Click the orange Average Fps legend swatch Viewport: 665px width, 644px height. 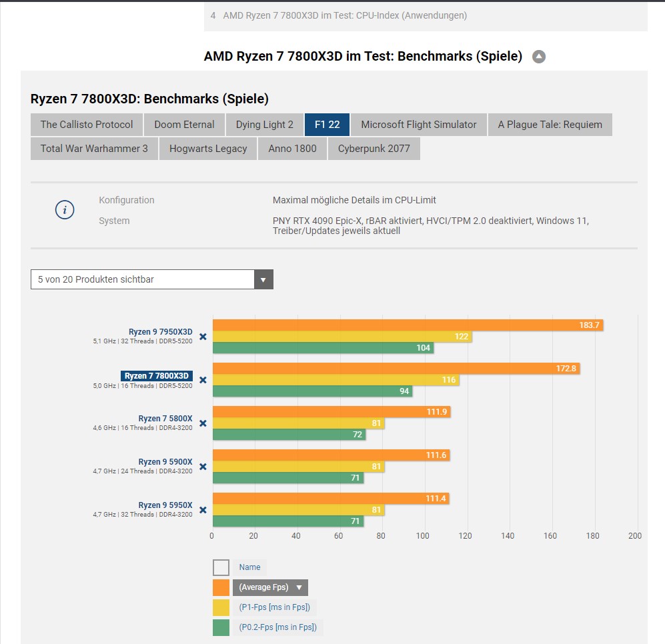coord(221,587)
